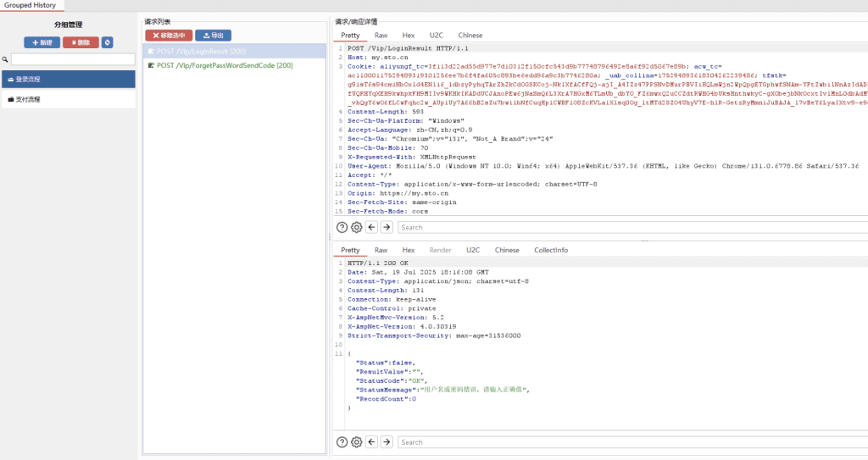Image resolution: width=868 pixels, height=460 pixels.
Task: Click the "StatusMessage" JSON line
Action: point(442,391)
